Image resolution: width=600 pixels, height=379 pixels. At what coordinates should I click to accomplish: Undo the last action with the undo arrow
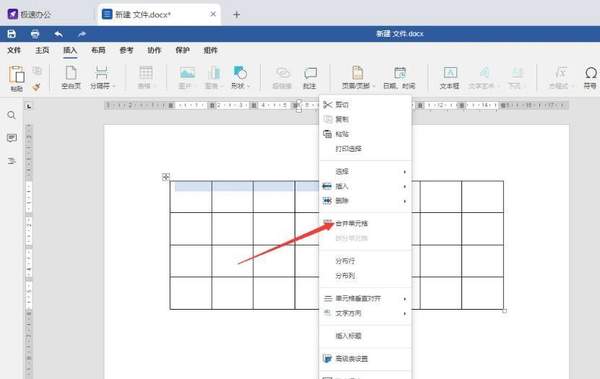pos(58,34)
